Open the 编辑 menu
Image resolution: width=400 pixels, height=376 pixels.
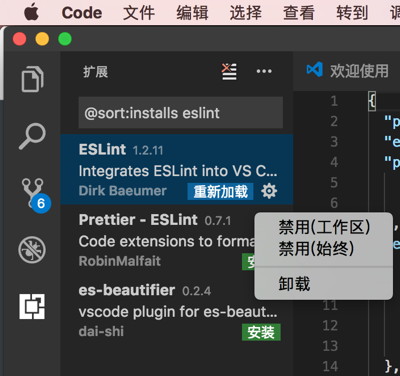click(x=192, y=13)
